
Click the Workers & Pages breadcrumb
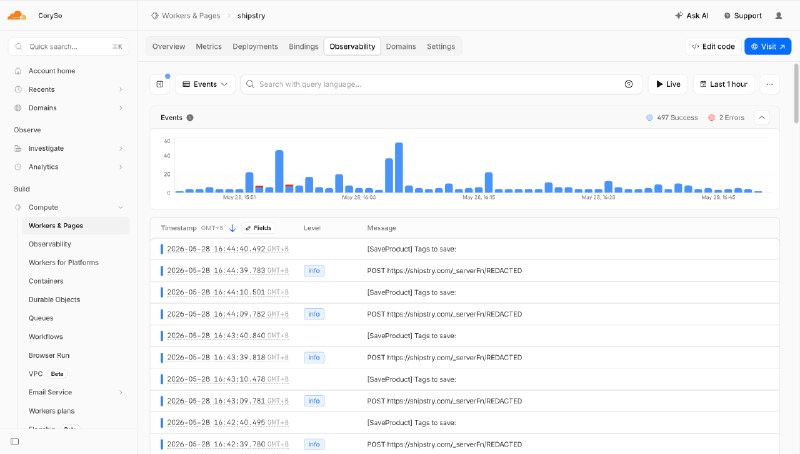click(x=186, y=16)
